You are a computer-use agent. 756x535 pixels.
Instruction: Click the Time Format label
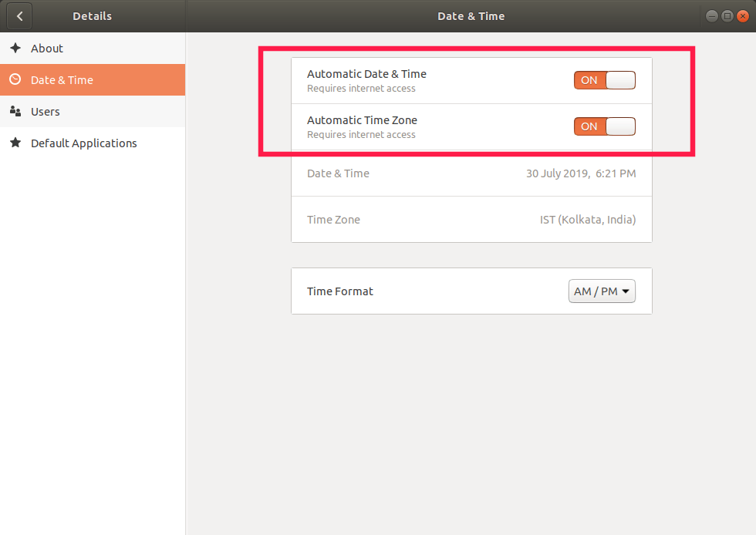click(x=340, y=291)
